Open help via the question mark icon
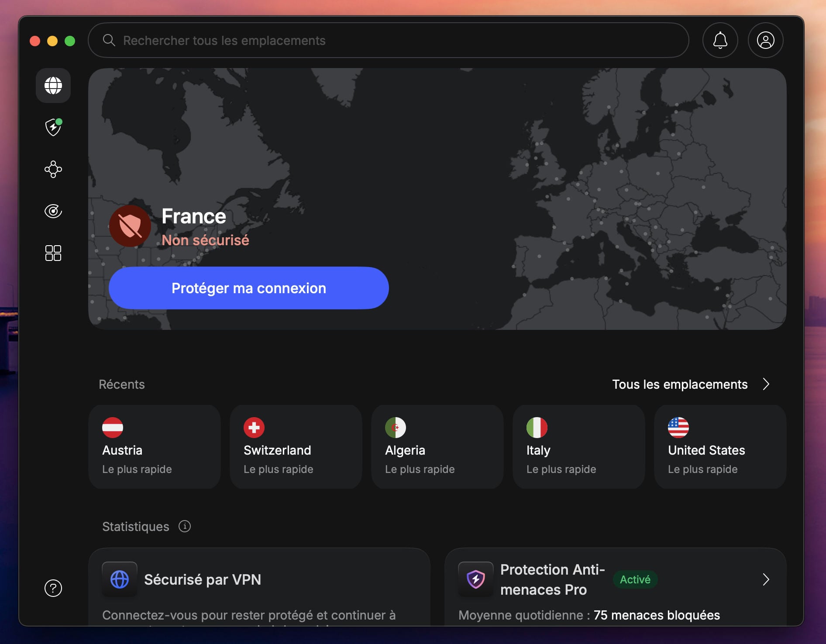The height and width of the screenshot is (644, 826). pos(53,588)
